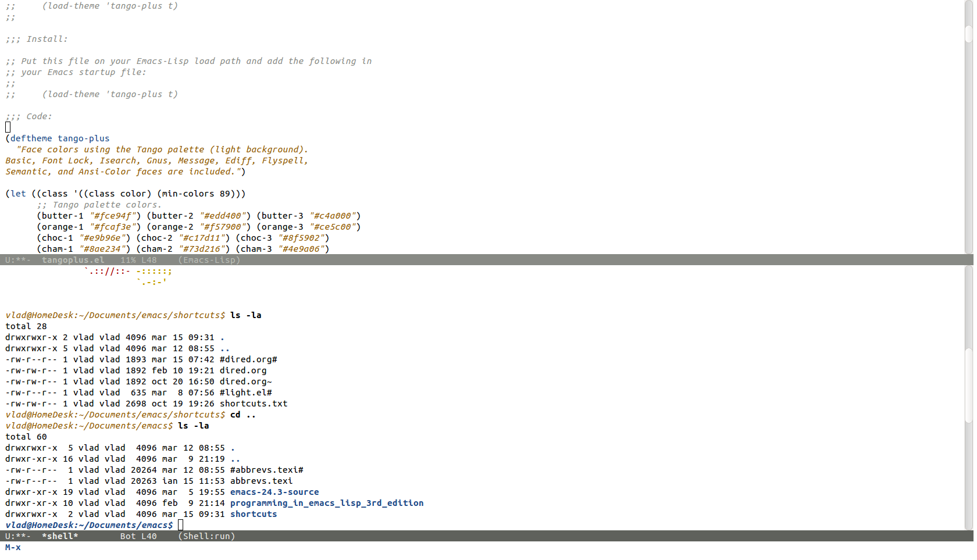The image size is (977, 560).
Task: Click color string "#8f5902" for choc-3
Action: (x=301, y=238)
